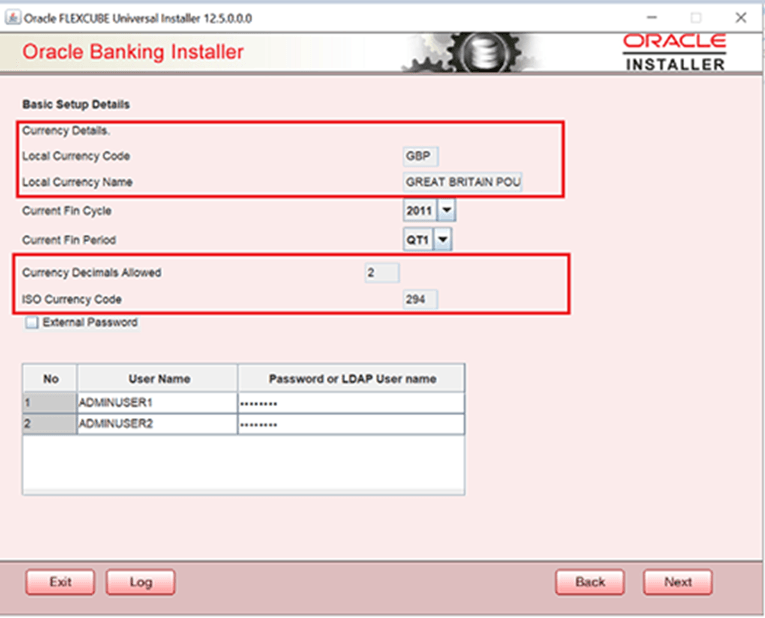
Task: Close the installer window
Action: pos(741,18)
